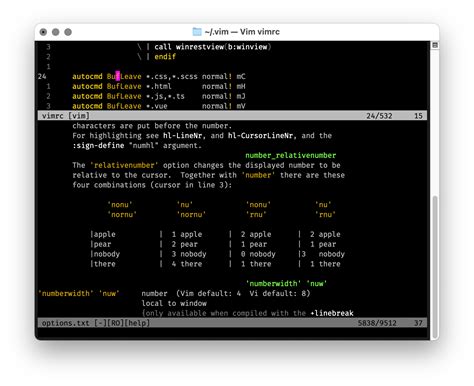Screen dimensions: 474x386
Task: Close the Vim terminal window
Action: click(x=43, y=32)
